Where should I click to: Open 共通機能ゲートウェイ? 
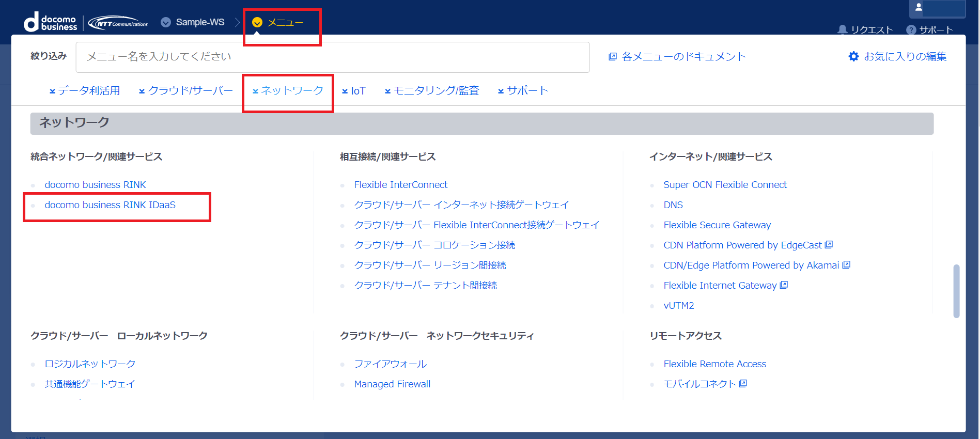[x=90, y=384]
